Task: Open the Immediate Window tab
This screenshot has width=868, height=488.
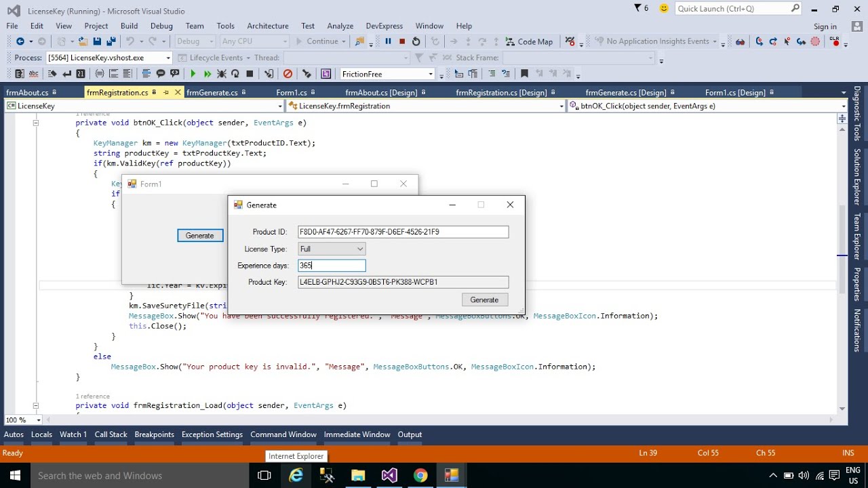Action: click(357, 434)
